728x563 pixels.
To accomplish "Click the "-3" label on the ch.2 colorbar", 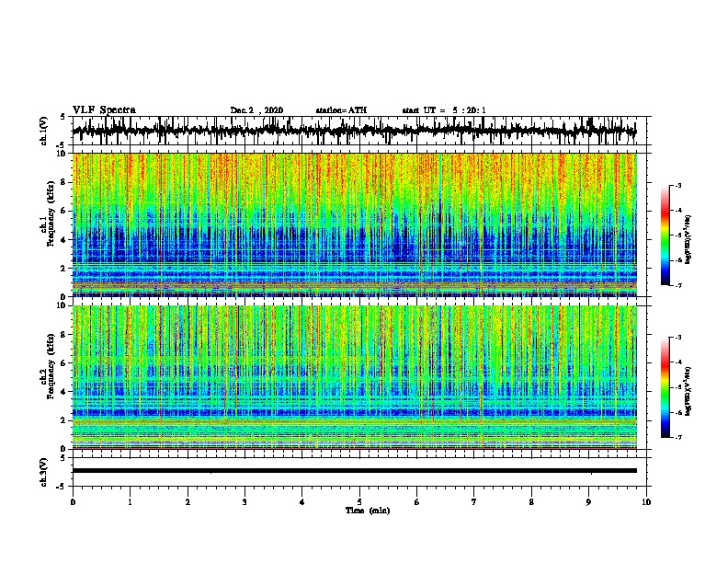I will [x=677, y=338].
